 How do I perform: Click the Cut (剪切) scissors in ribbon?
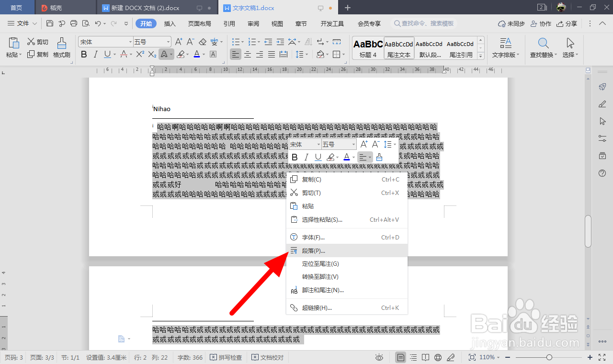pyautogui.click(x=37, y=42)
